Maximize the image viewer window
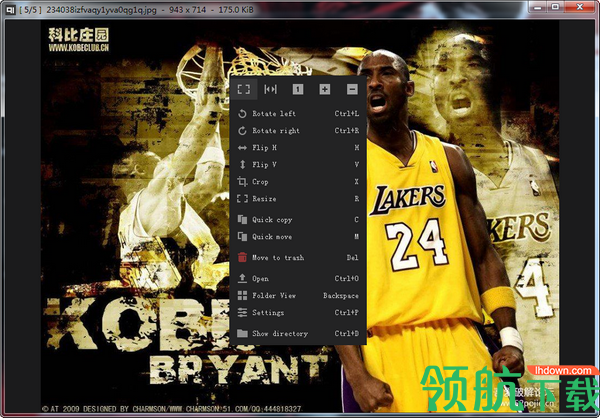Screen dimensions: 600x418 pos(555,7)
